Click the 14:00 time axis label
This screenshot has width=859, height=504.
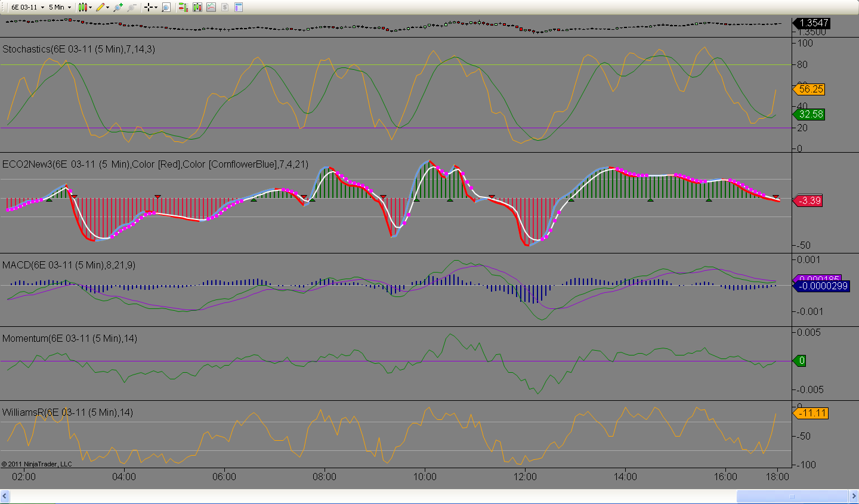625,477
